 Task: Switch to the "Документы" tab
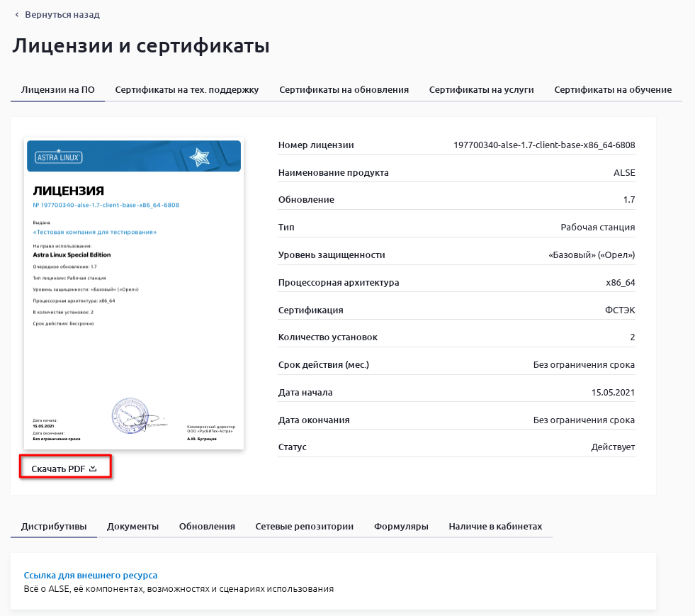pyautogui.click(x=132, y=527)
